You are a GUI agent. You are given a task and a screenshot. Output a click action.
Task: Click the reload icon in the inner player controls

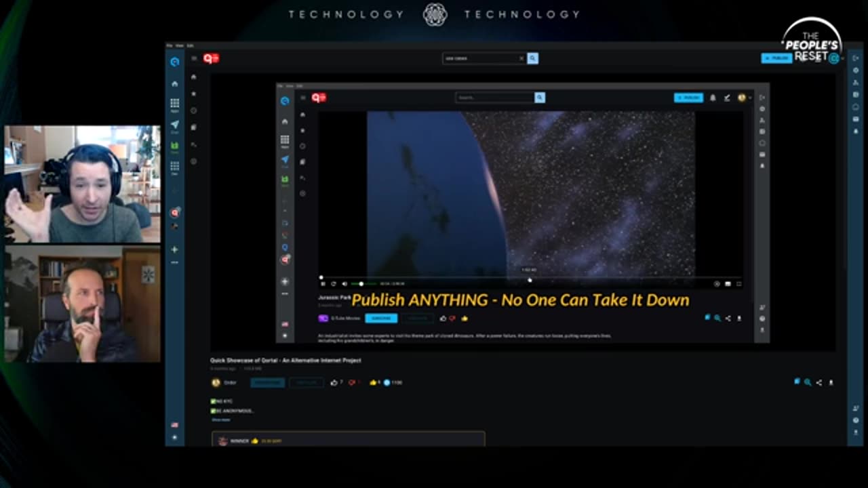tap(334, 284)
